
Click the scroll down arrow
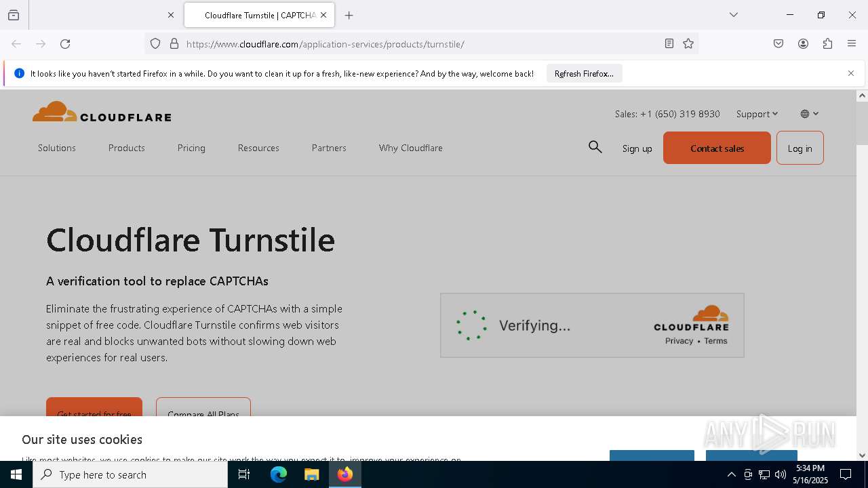(x=862, y=455)
